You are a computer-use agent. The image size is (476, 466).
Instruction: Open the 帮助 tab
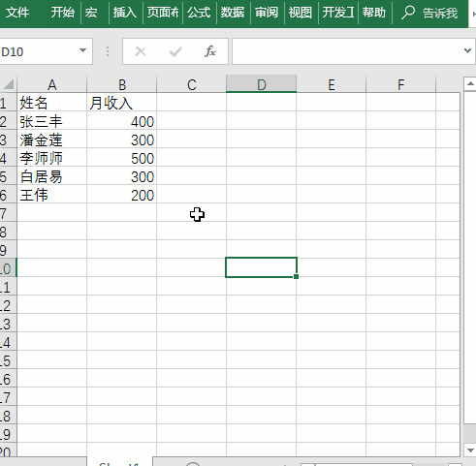(374, 13)
